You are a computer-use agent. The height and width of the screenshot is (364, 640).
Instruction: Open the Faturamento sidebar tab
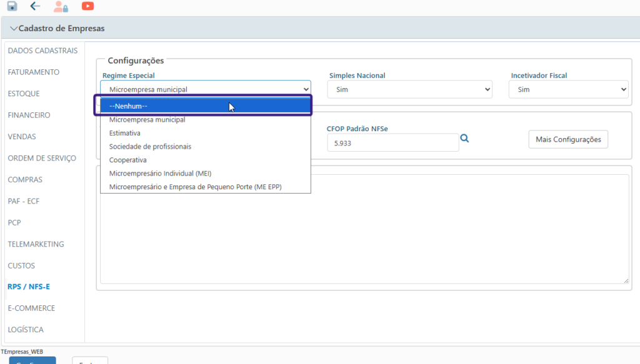34,72
